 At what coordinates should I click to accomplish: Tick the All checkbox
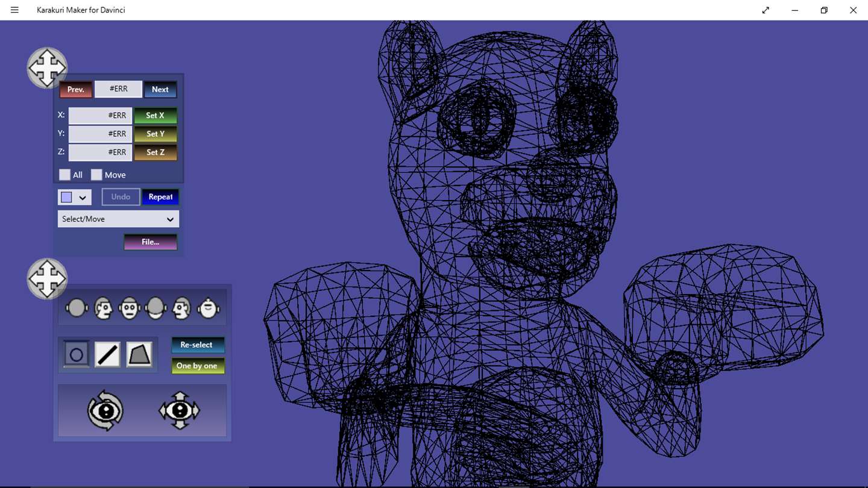pyautogui.click(x=64, y=175)
